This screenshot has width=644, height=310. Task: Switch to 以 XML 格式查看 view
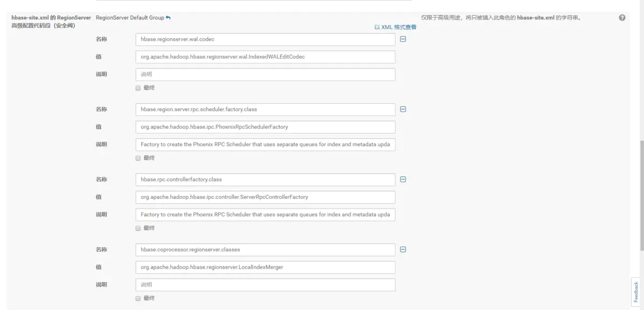click(395, 27)
